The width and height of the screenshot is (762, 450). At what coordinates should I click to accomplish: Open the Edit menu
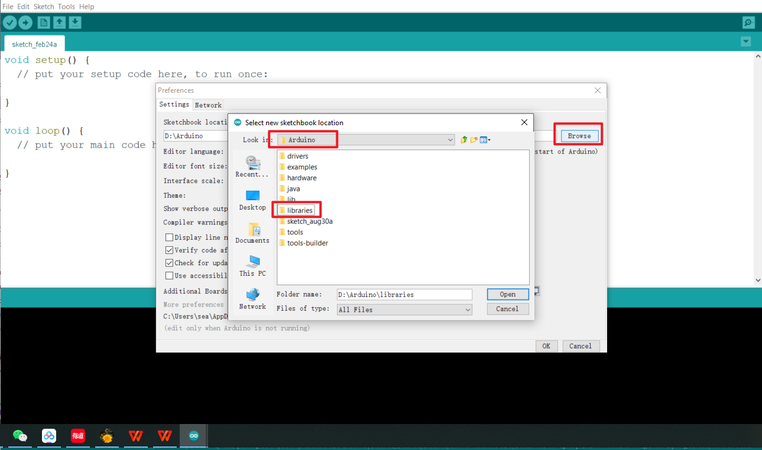[x=23, y=6]
